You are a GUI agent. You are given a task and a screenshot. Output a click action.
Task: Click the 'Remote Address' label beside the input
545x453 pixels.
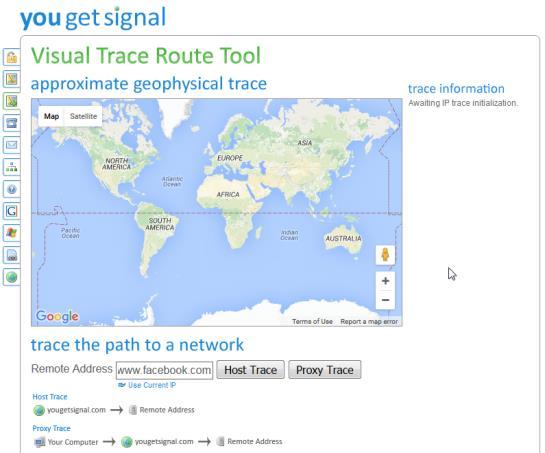tap(72, 369)
